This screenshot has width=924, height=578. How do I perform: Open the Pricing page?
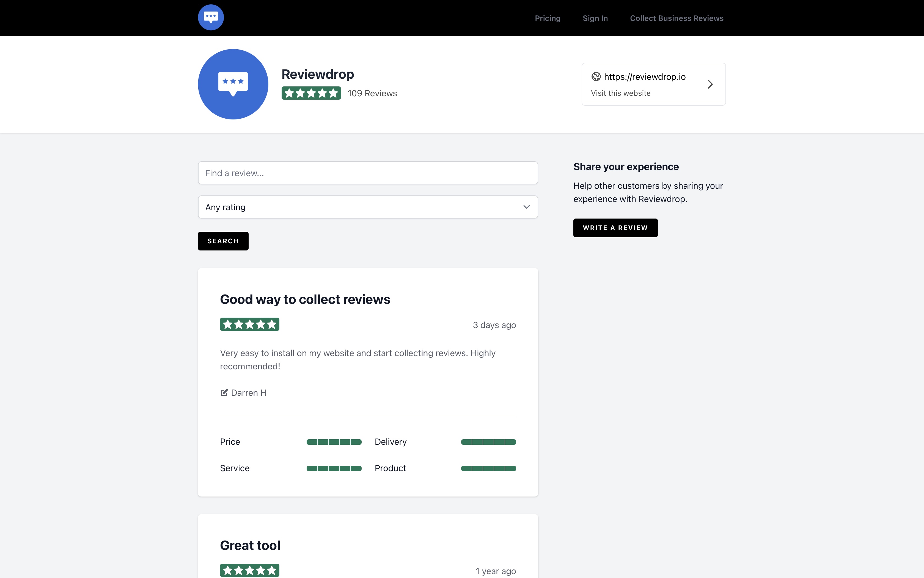tap(548, 18)
